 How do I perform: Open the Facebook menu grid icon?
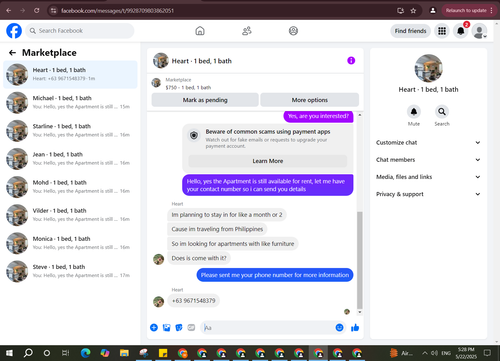pos(442,31)
